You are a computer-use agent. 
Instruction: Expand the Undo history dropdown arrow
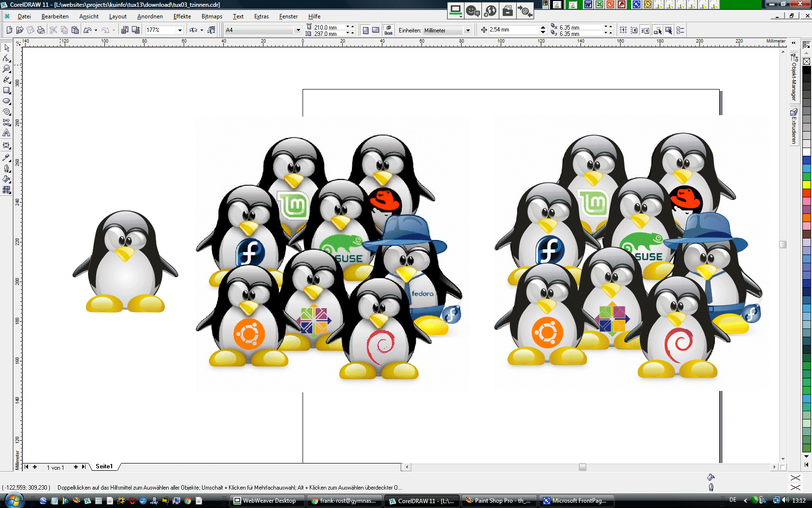[x=96, y=30]
